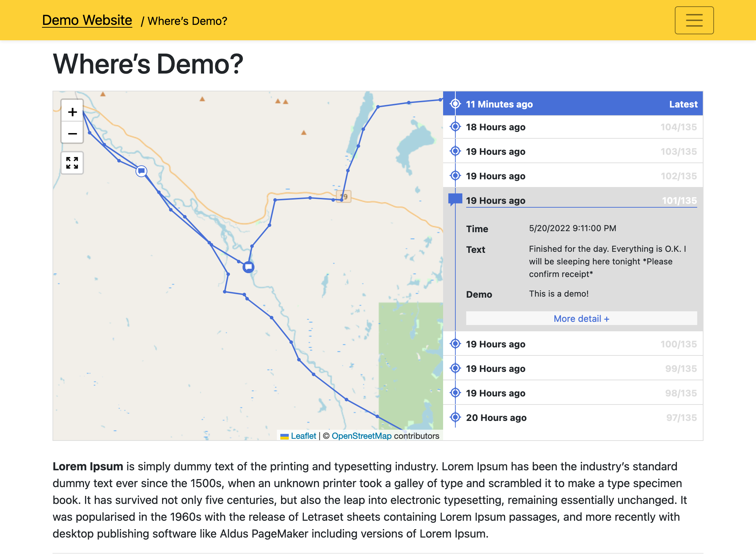Select the 11 Minutes ago Latest entry
756x554 pixels.
(581, 104)
